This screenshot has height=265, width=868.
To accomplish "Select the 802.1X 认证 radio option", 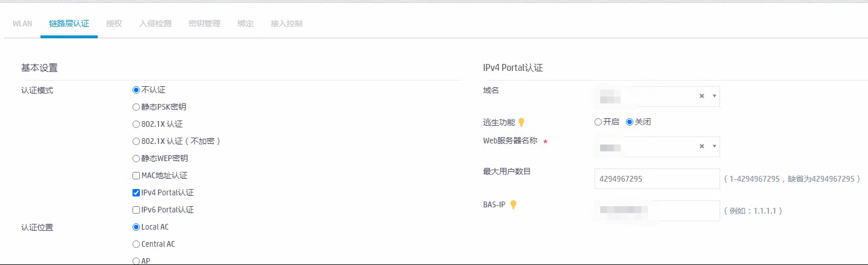I will 136,124.
